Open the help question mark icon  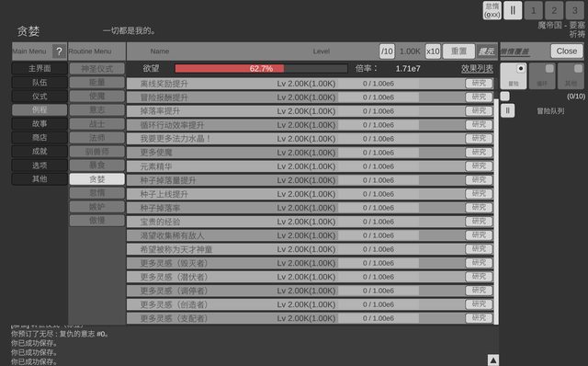coord(59,51)
